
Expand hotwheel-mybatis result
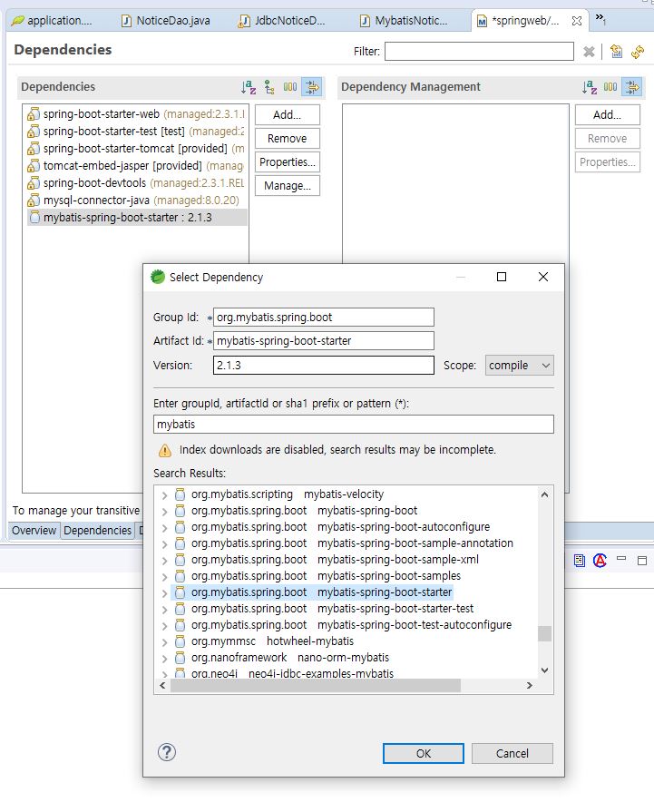pos(165,642)
